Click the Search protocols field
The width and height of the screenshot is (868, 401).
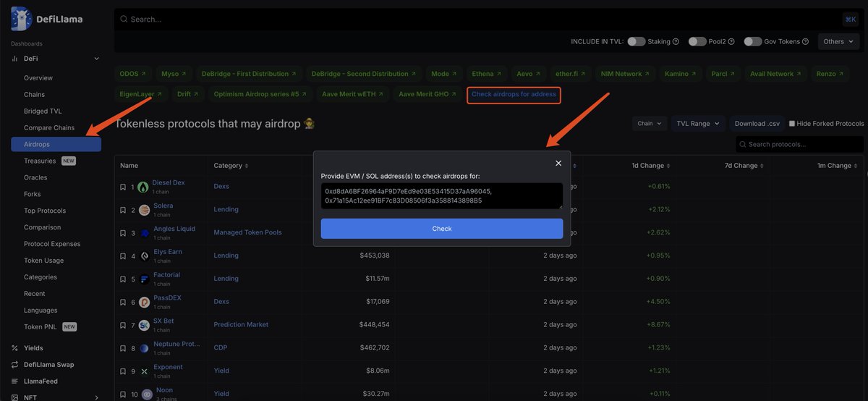click(799, 144)
